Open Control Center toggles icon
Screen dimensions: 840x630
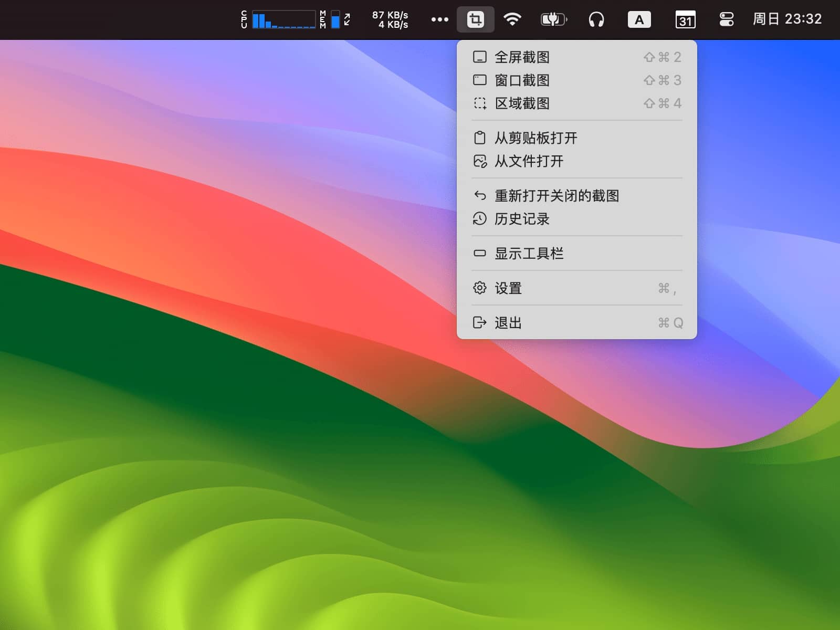[727, 19]
